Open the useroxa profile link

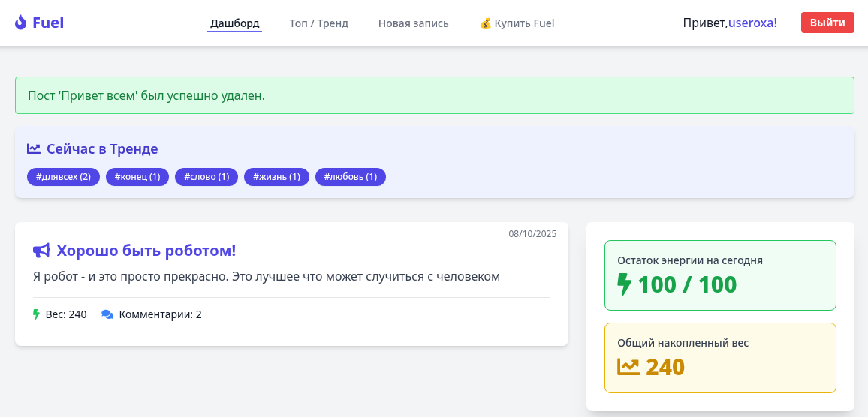pos(752,22)
